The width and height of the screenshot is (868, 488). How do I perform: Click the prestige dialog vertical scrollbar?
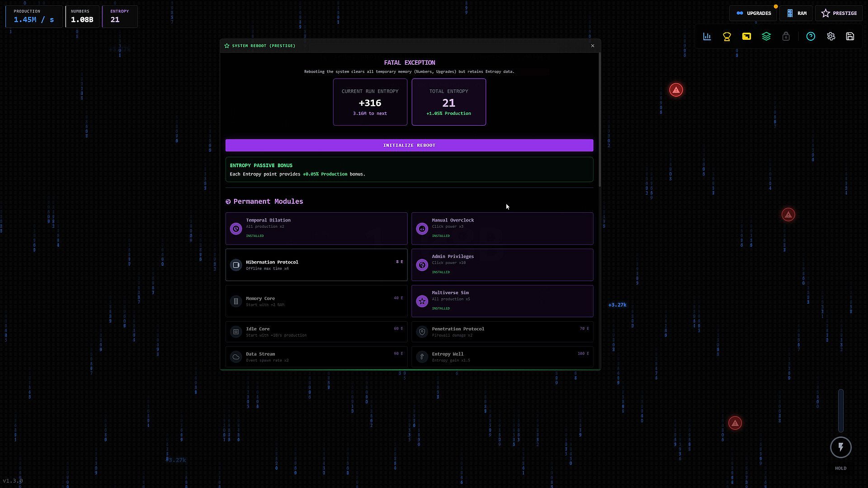point(599,120)
